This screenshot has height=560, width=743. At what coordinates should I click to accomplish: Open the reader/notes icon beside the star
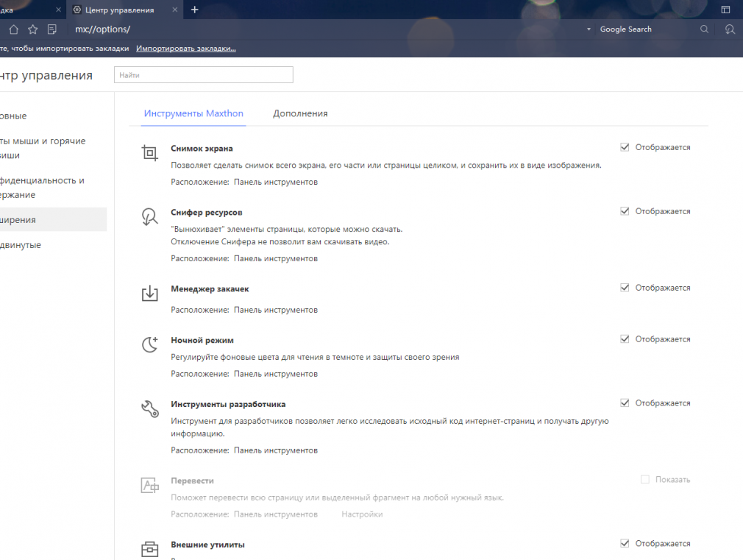point(52,29)
